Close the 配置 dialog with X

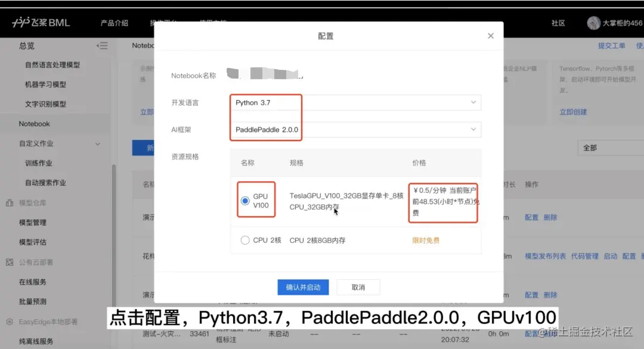click(490, 36)
